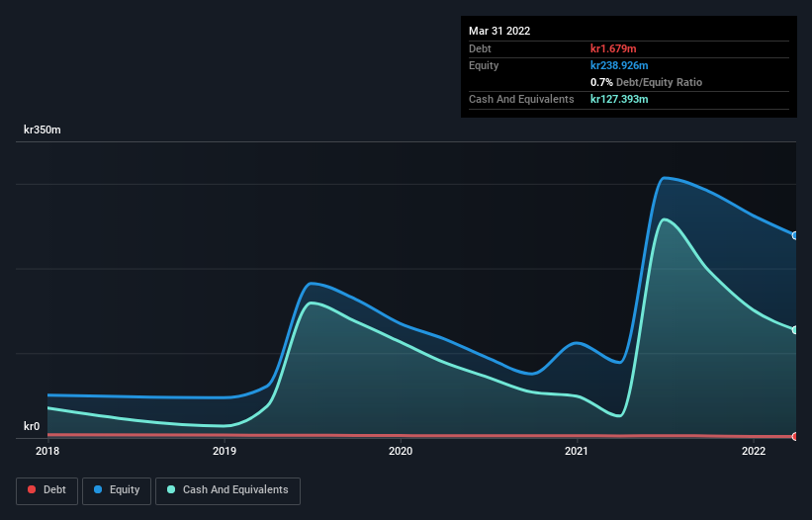Click the 2020 x-axis label
The height and width of the screenshot is (520, 812).
401,451
